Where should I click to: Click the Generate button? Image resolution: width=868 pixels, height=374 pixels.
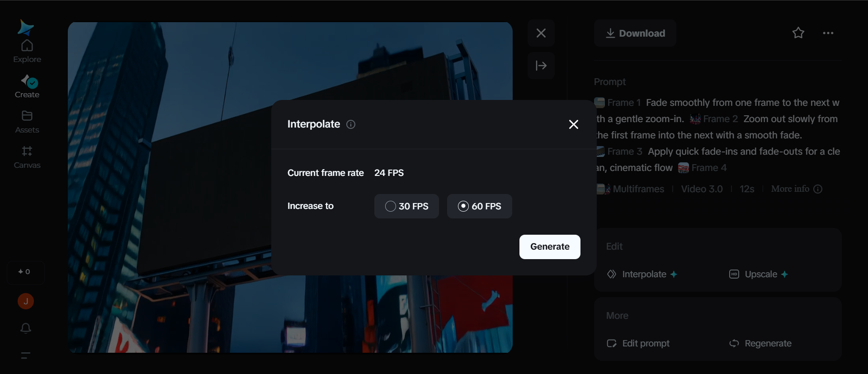[550, 247]
